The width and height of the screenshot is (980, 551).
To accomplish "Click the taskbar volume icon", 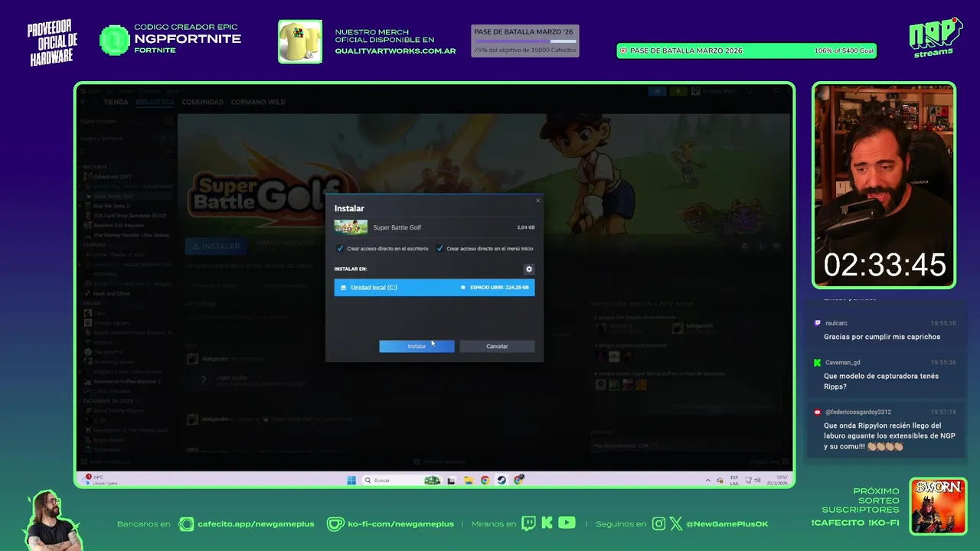I will [757, 481].
